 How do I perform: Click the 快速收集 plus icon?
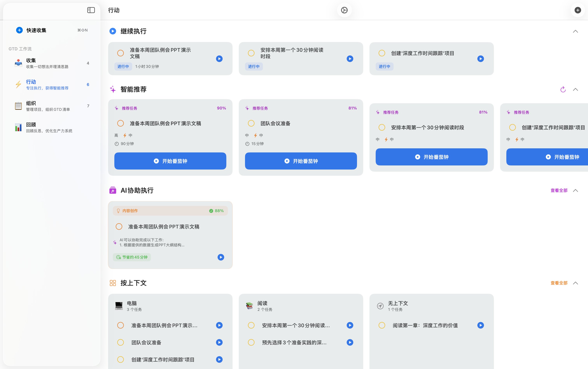click(19, 30)
